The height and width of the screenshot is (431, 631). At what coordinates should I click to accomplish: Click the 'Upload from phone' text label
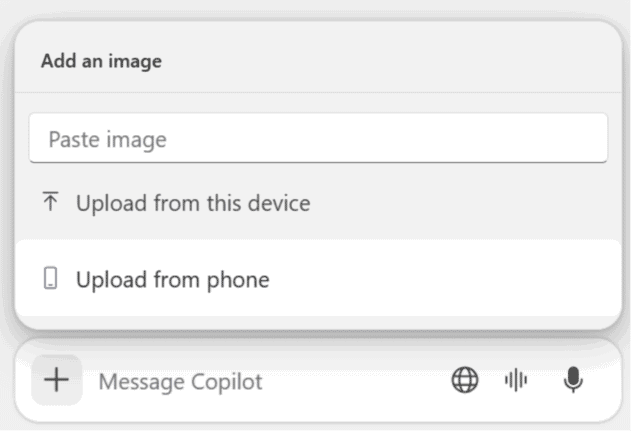pyautogui.click(x=173, y=280)
